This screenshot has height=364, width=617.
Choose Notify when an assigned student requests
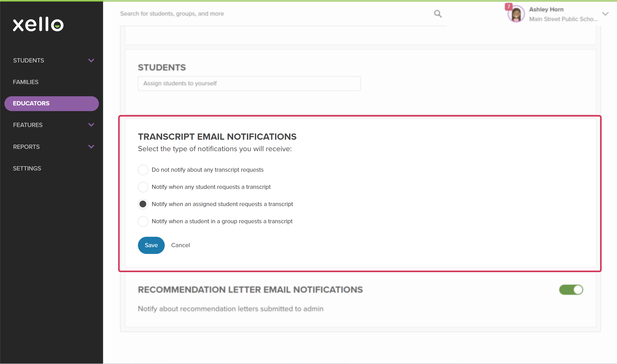point(143,204)
